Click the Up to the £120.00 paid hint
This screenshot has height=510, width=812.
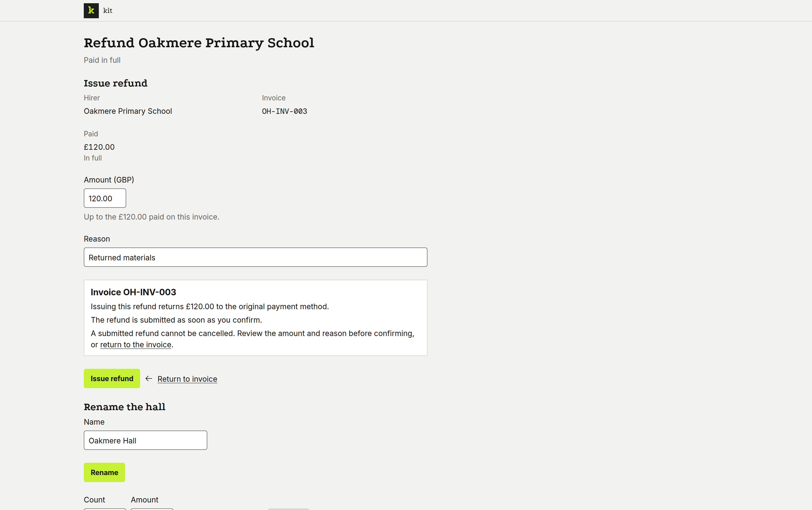click(x=151, y=217)
